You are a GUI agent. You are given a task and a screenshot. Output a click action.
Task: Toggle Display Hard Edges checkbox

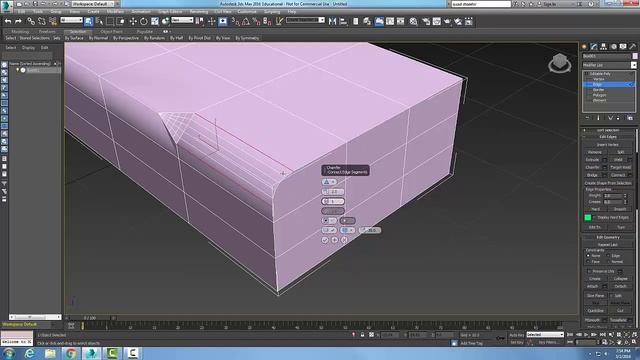[595, 218]
